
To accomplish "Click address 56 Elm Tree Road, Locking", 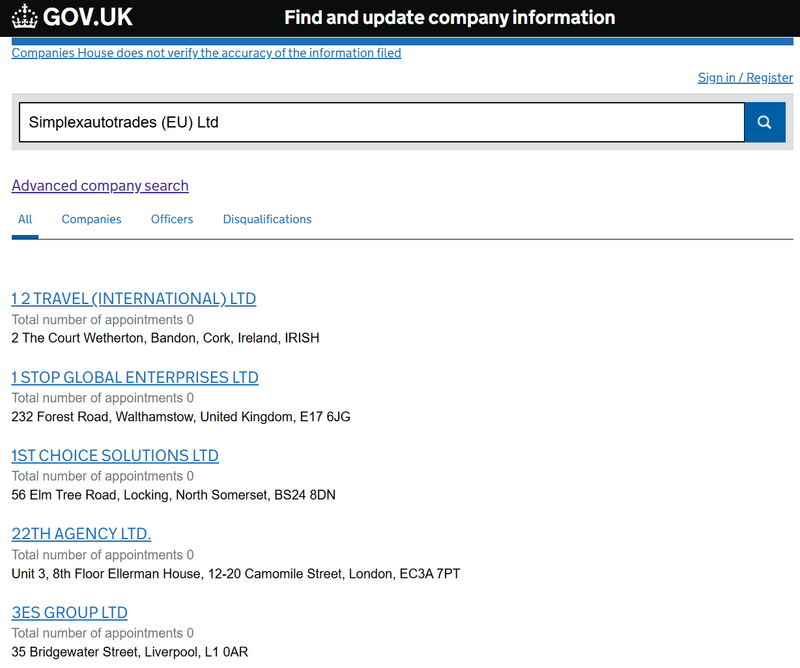I will [173, 495].
